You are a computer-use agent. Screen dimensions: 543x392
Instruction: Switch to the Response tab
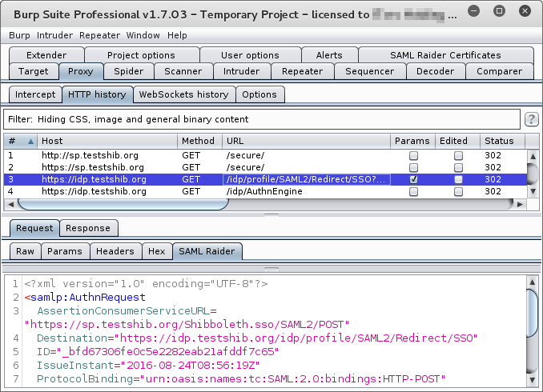click(88, 228)
